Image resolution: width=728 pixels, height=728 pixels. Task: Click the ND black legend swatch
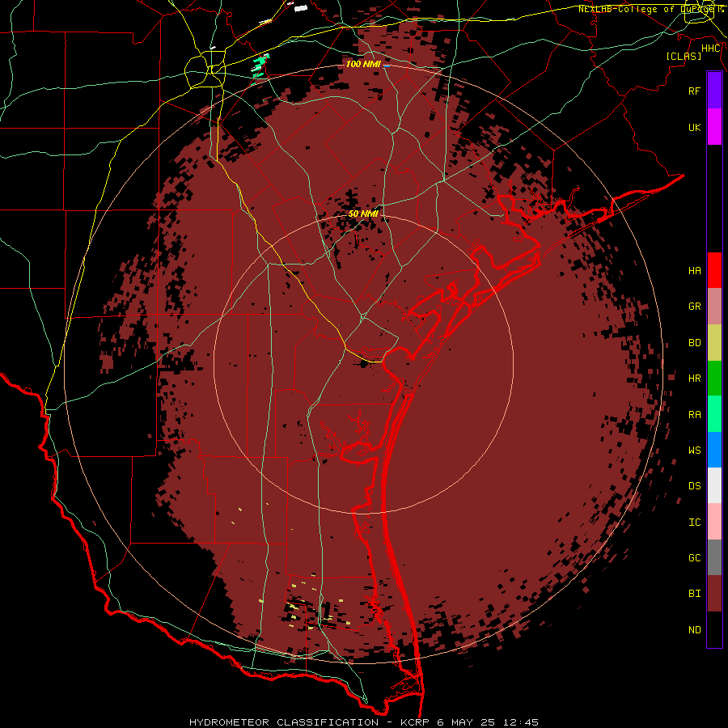point(714,629)
